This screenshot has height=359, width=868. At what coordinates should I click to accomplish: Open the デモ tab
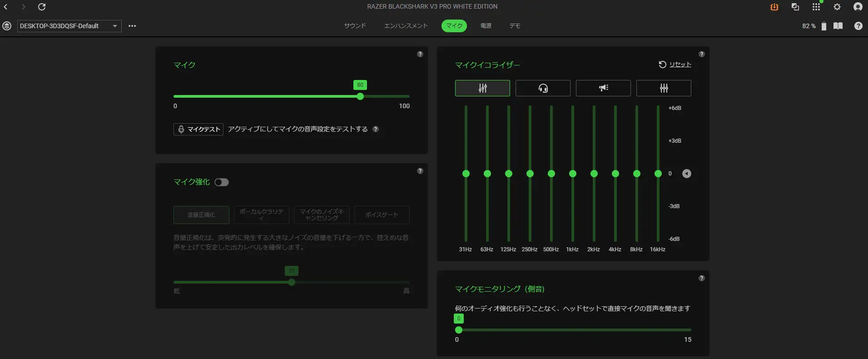pos(515,26)
